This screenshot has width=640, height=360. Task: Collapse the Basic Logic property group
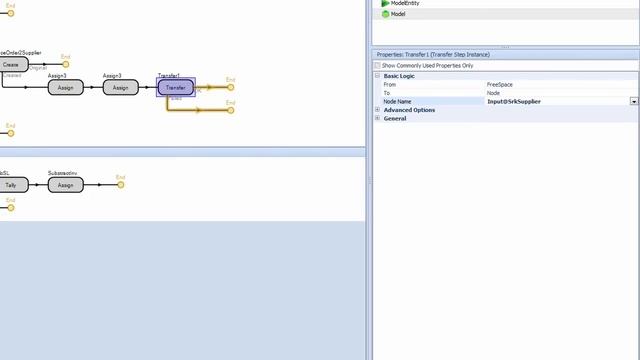pos(378,76)
